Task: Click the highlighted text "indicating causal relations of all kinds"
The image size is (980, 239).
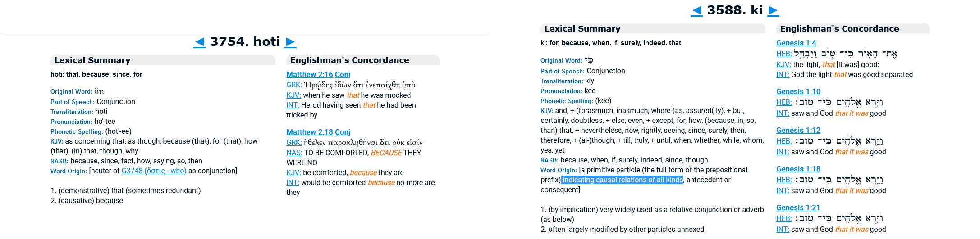Action: [623, 180]
